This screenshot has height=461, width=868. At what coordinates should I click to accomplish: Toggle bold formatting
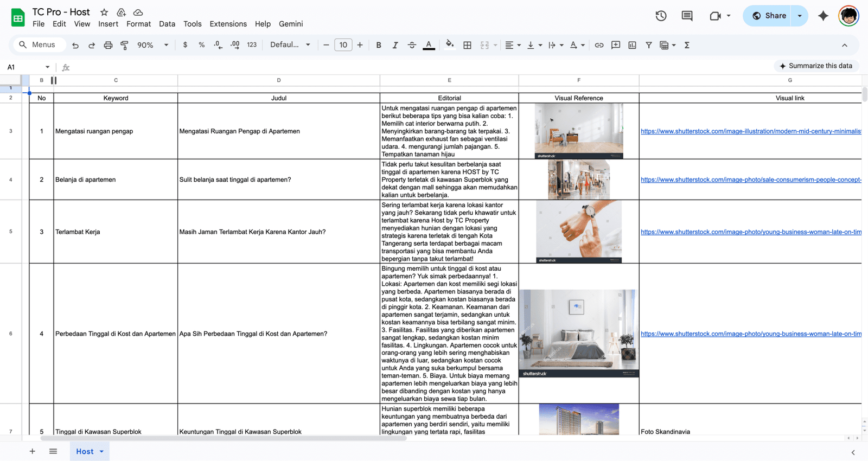(379, 45)
